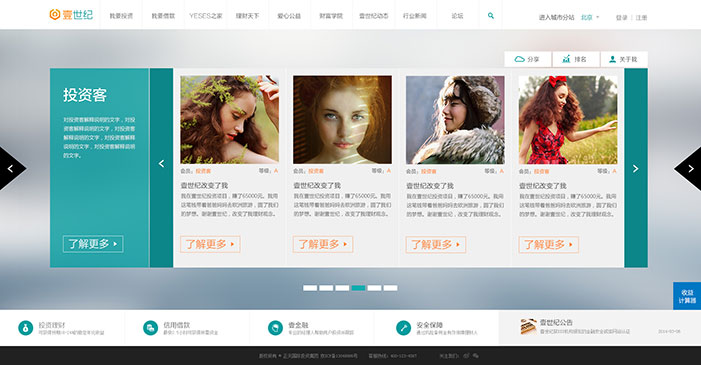Screen dimensions: 701x365
Task: Go to next cards with the inner teal right arrow
Action: point(635,168)
